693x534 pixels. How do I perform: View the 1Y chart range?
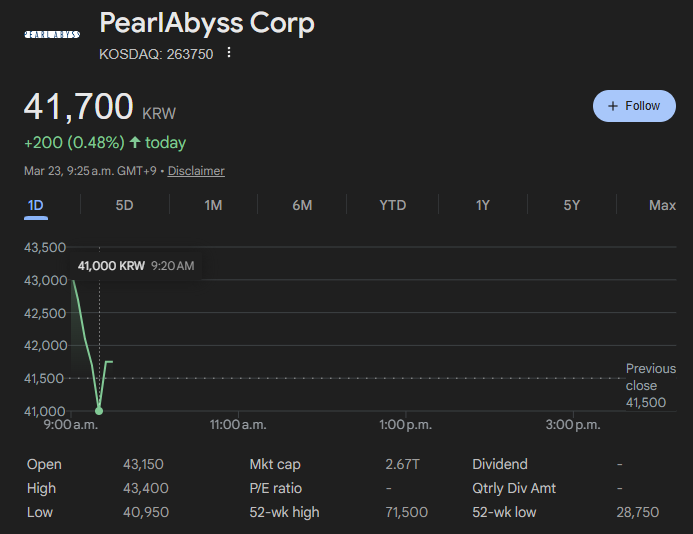483,205
